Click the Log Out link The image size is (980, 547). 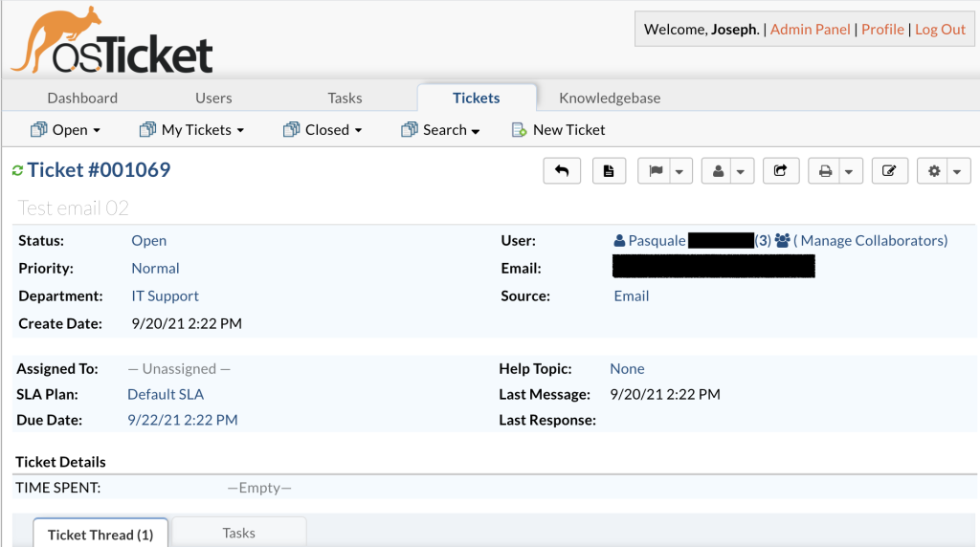[x=940, y=30]
